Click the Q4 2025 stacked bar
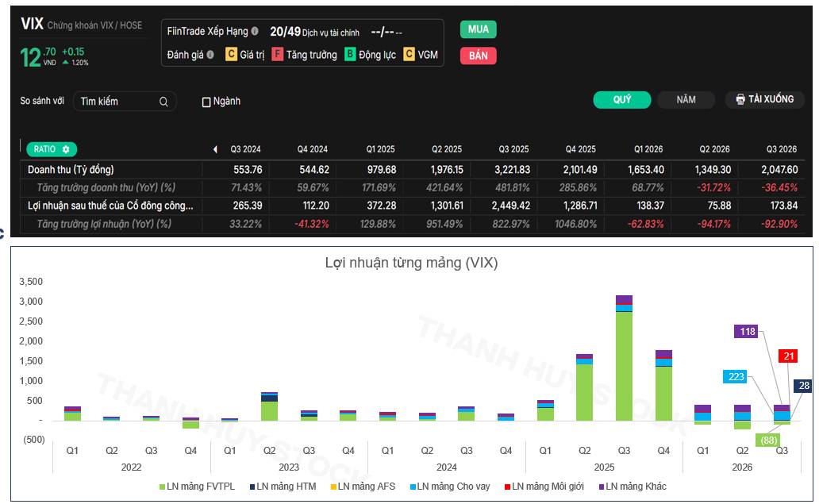 coord(663,386)
